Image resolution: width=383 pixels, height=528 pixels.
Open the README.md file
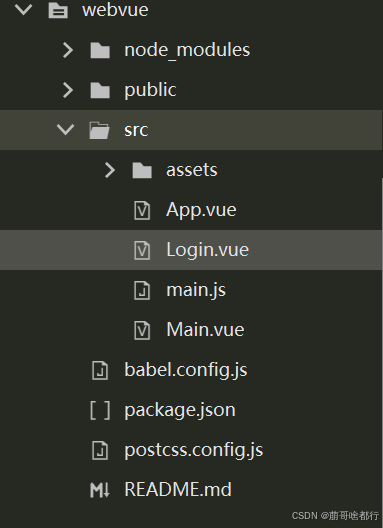(x=178, y=490)
